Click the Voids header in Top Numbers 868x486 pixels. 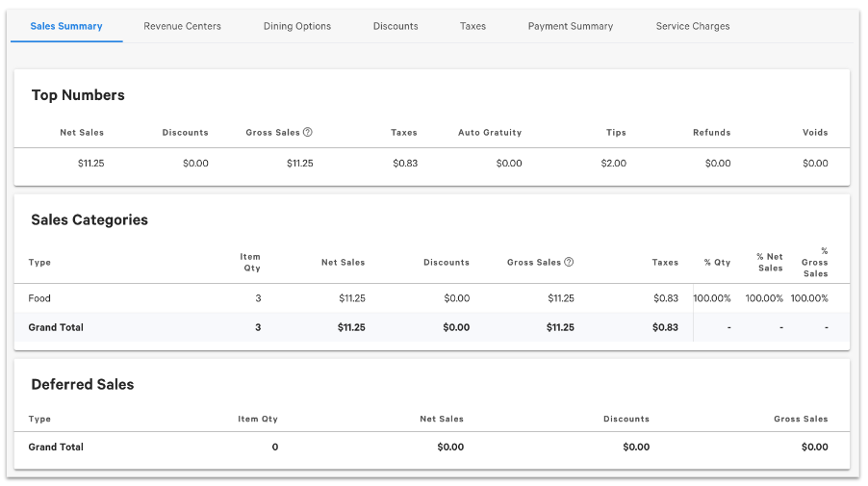pyautogui.click(x=814, y=133)
